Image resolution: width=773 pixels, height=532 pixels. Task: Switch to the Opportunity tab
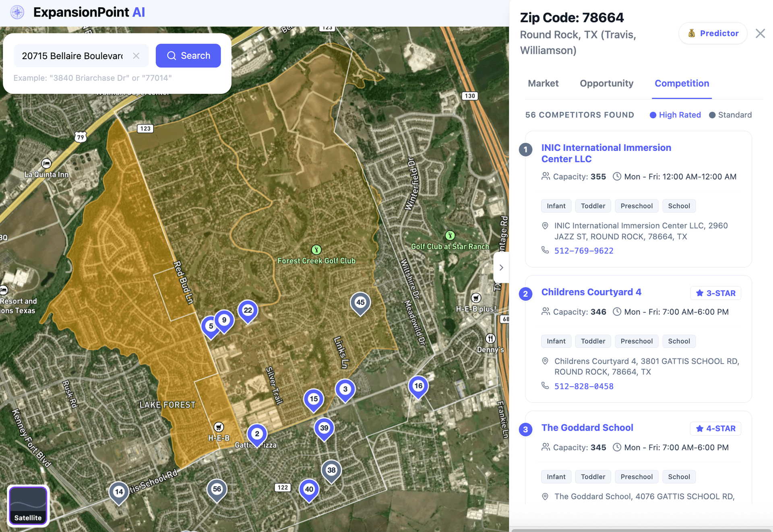(606, 84)
